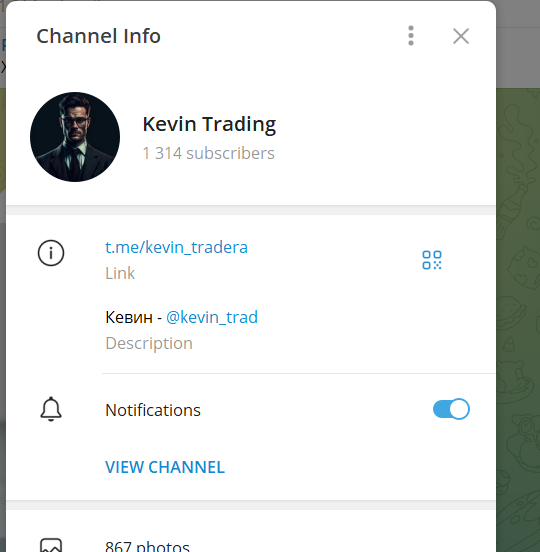Click the VIEW CHANNEL button

tap(165, 467)
